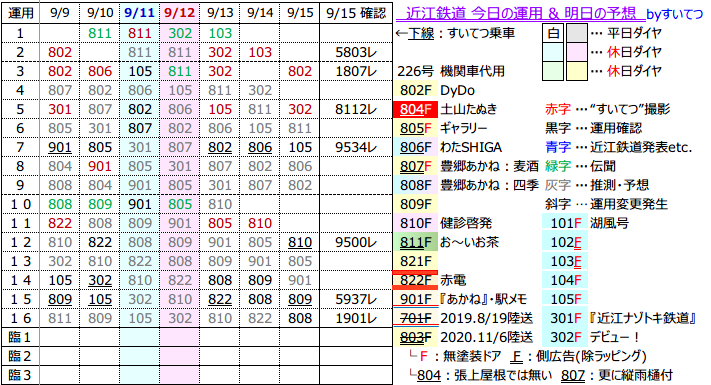Click the 1807レ confirmation cell
Viewport: 711px width, 385px height.
[x=356, y=71]
